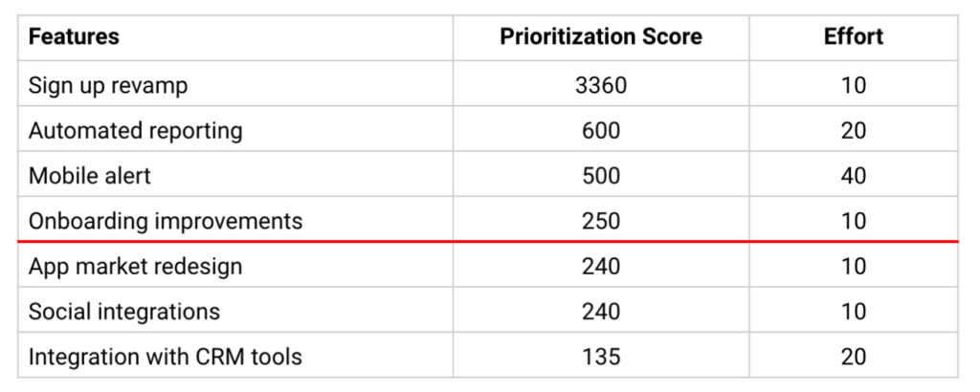The height and width of the screenshot is (392, 980).
Task: Click the App market redesign cell
Action: (x=235, y=265)
